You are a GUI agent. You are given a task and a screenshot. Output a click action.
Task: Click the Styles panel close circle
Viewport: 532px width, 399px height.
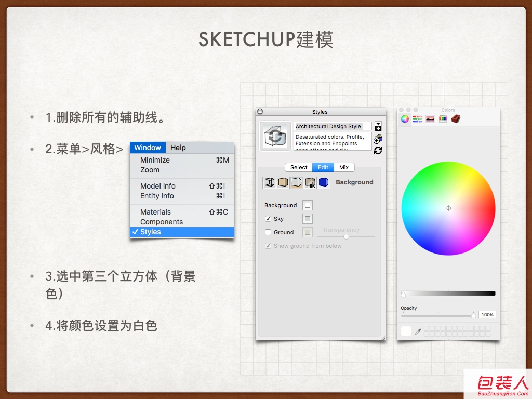(260, 111)
